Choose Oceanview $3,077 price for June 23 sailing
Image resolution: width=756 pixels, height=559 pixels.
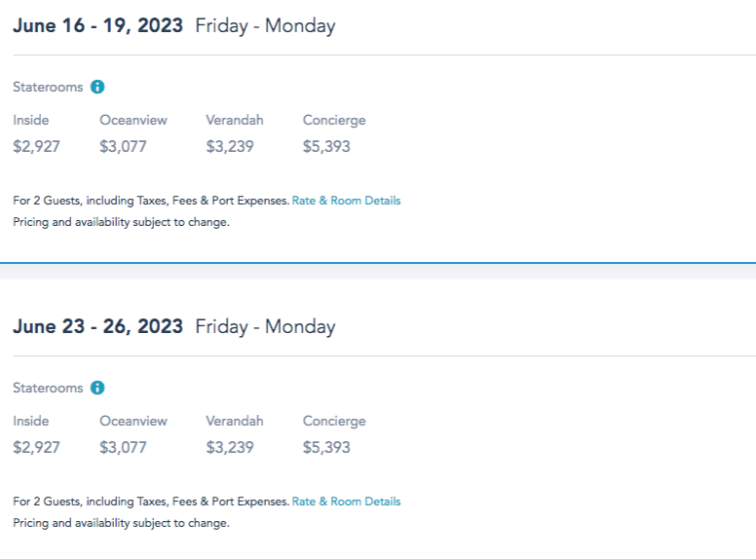tap(123, 448)
